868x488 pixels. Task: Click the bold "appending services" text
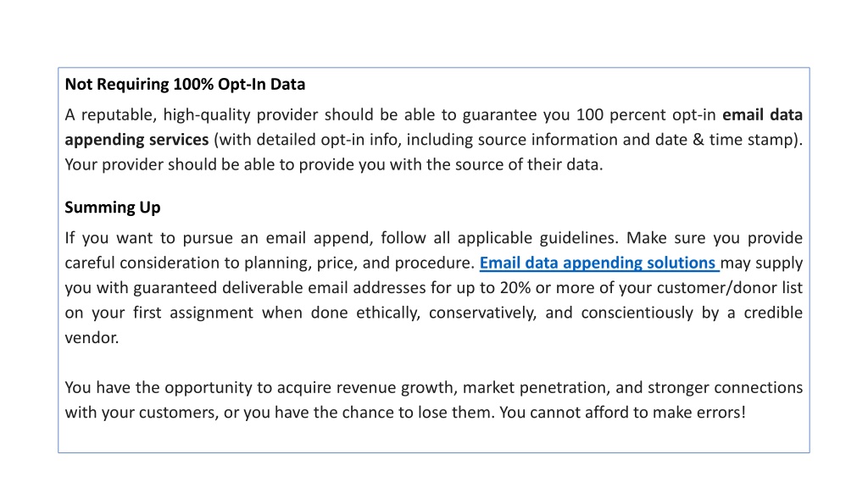pyautogui.click(x=136, y=140)
